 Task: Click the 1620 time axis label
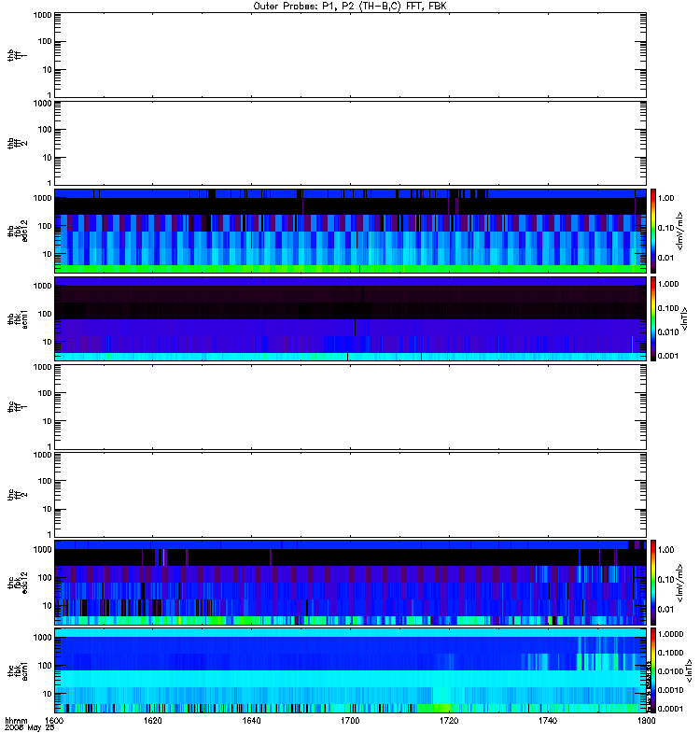tap(153, 720)
